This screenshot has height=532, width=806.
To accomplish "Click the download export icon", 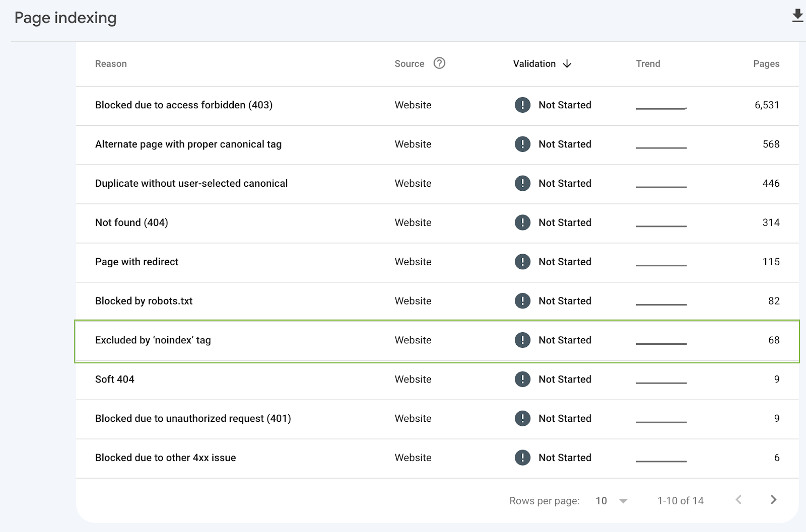I will point(797,16).
